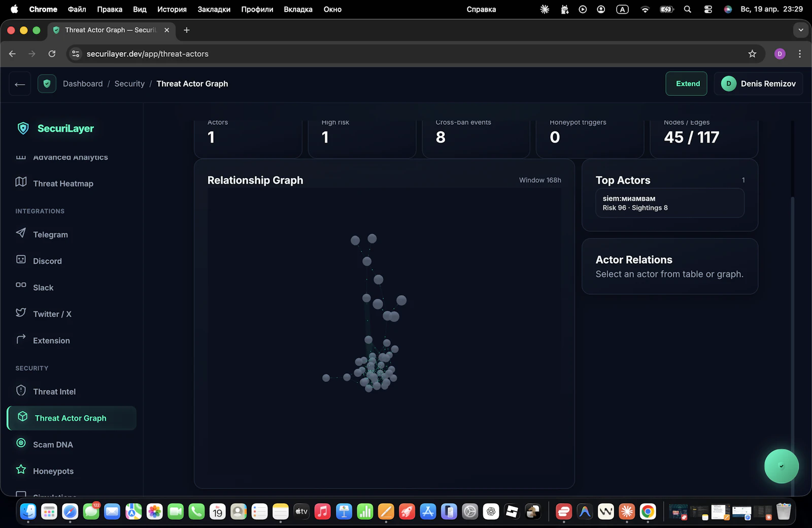Open the Threat Heatmap view
The width and height of the screenshot is (812, 528).
(62, 183)
